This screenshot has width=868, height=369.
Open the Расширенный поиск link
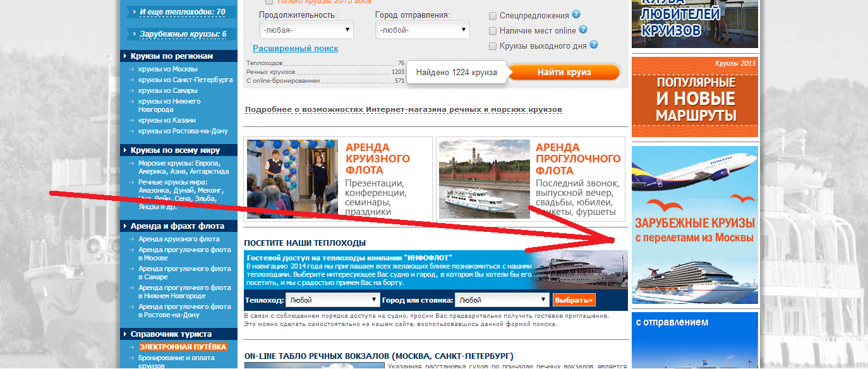tap(295, 48)
